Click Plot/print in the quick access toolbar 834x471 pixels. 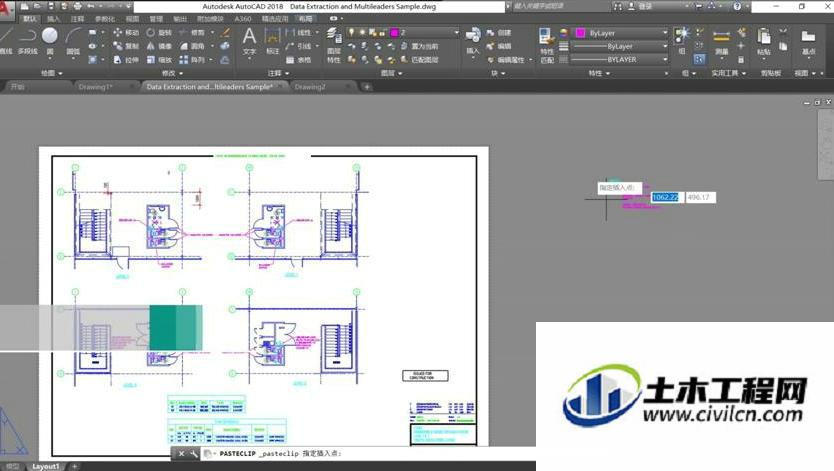[x=78, y=6]
